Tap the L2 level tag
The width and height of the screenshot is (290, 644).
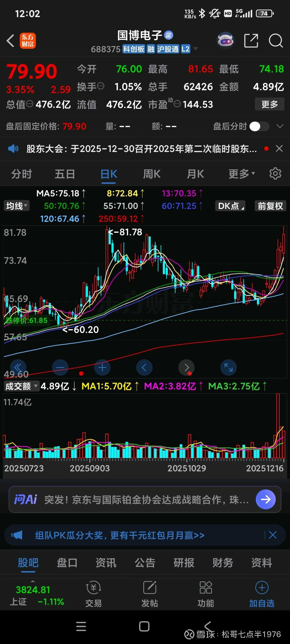point(185,49)
